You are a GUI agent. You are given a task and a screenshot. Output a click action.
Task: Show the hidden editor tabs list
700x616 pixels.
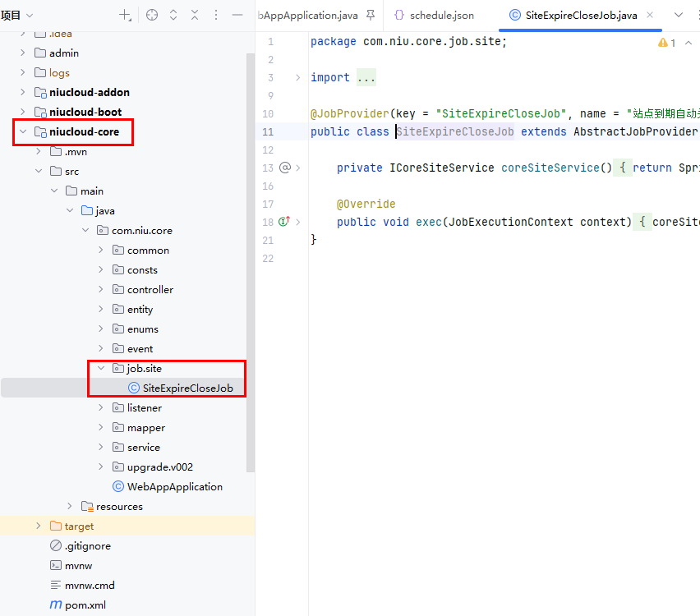pos(679,15)
